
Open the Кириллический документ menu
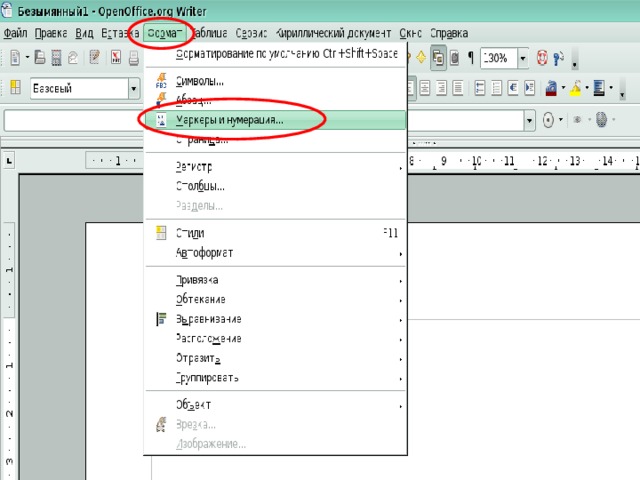click(333, 33)
